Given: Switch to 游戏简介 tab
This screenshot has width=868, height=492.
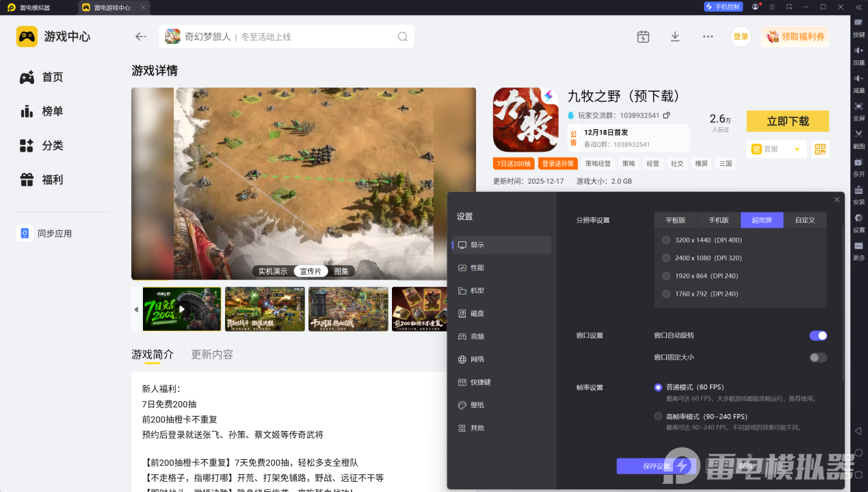Looking at the screenshot, I should tap(153, 355).
